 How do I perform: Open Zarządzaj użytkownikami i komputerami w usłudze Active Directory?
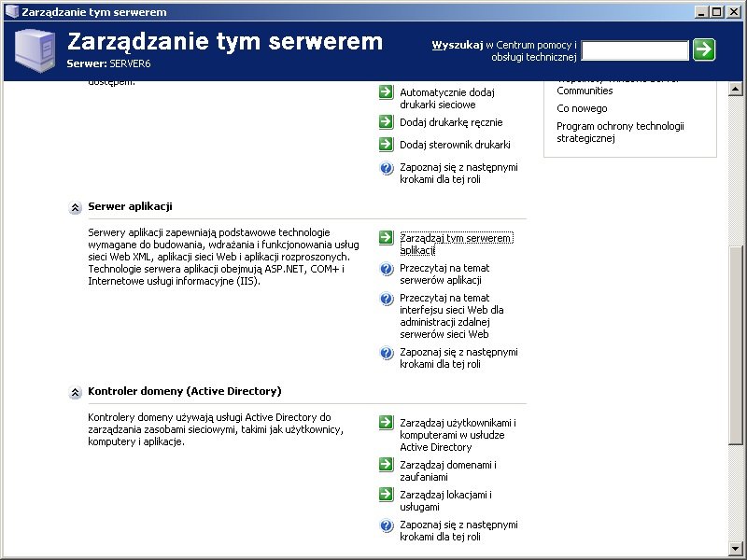[458, 435]
